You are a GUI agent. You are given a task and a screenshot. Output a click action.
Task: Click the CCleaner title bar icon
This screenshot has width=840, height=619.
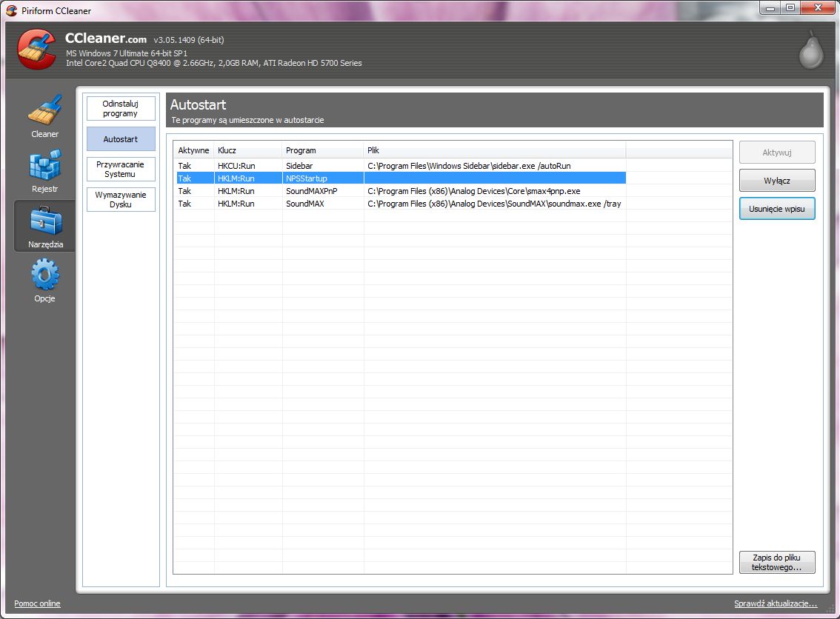point(11,10)
